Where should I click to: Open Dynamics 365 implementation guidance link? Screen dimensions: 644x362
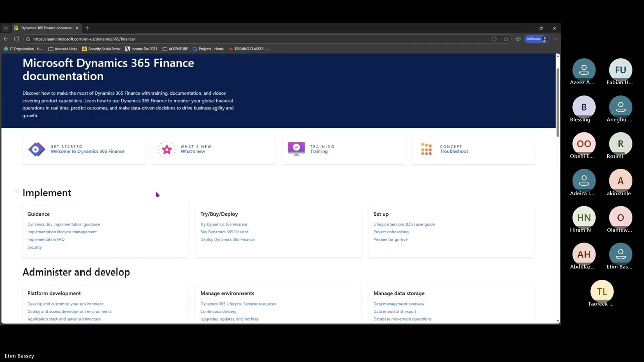[63, 224]
